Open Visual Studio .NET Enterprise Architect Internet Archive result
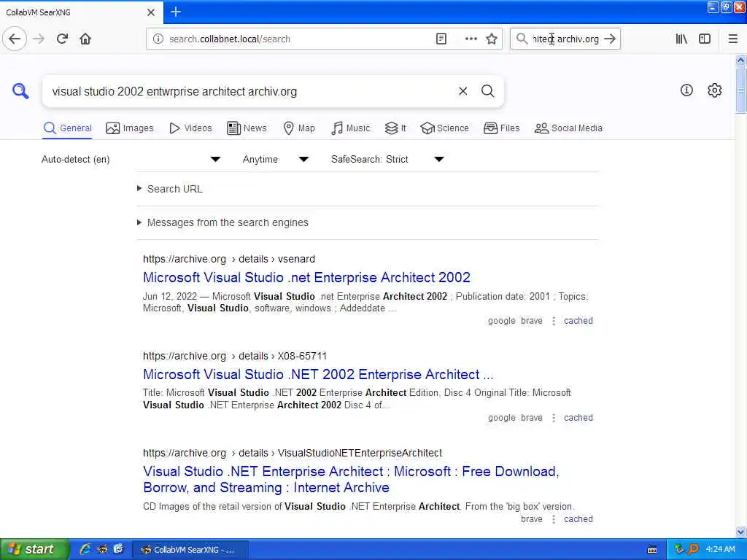Screen dimensions: 747x560 [x=351, y=480]
